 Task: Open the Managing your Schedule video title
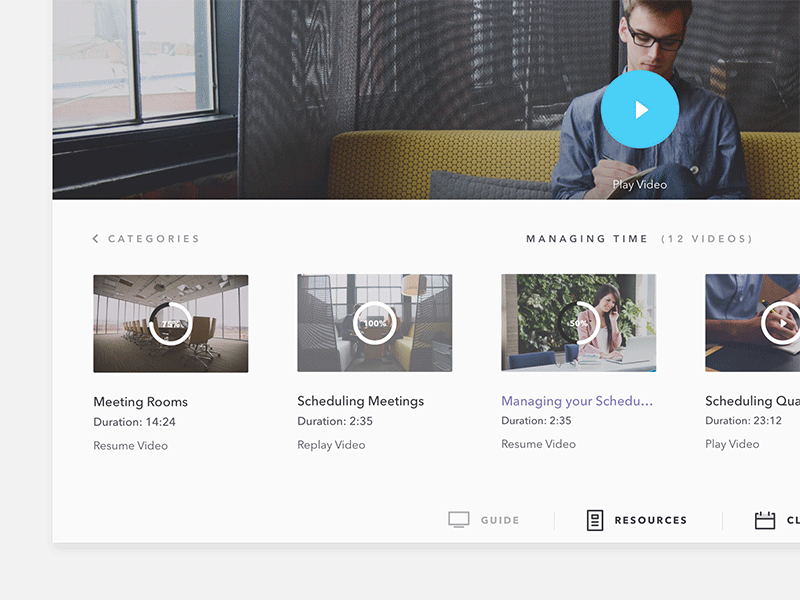(x=577, y=400)
